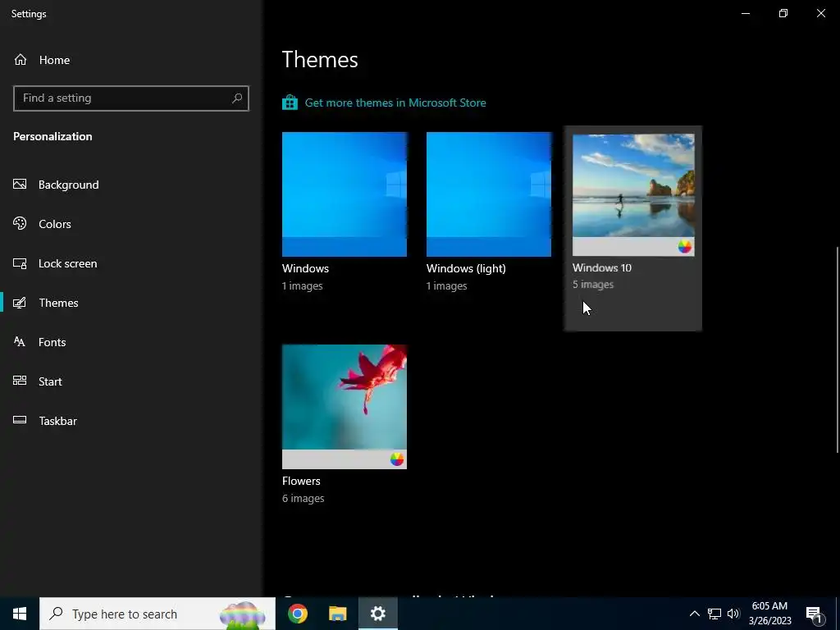Open the Action Center notifications icon
This screenshot has height=630, width=840.
(x=815, y=614)
